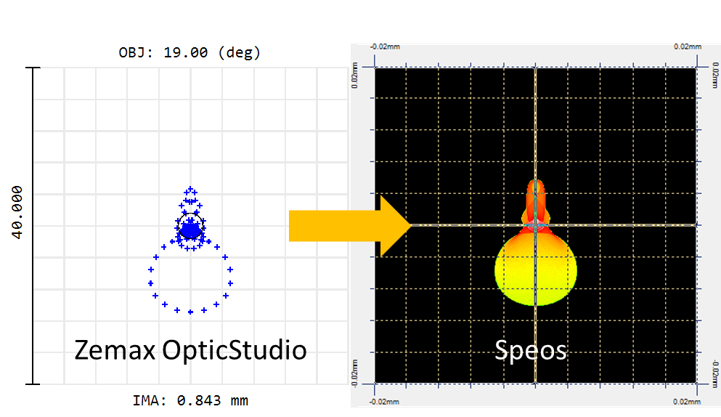Viewport: 721px width, 417px height.
Task: Click the red-orange upper lobe in the Speos map
Action: tap(536, 200)
